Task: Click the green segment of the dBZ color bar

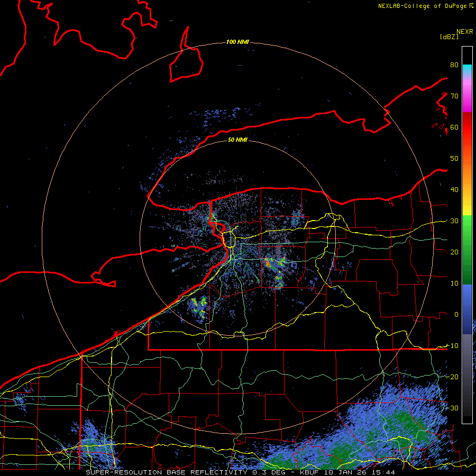Action: pos(467,250)
